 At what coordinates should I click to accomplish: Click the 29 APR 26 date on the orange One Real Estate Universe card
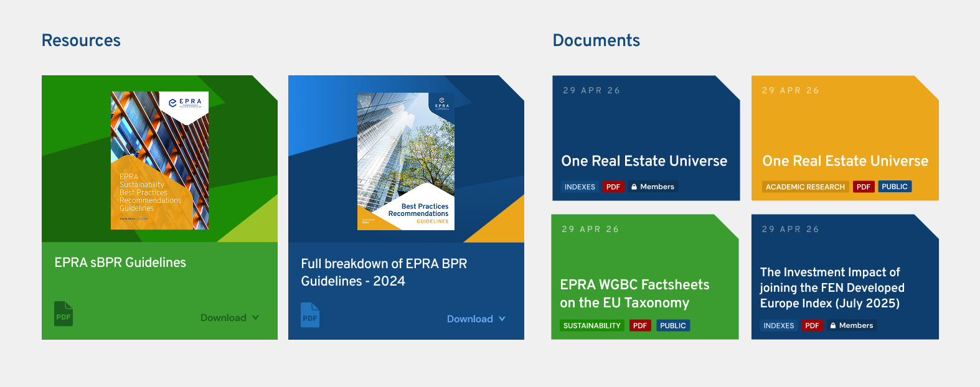[x=791, y=90]
